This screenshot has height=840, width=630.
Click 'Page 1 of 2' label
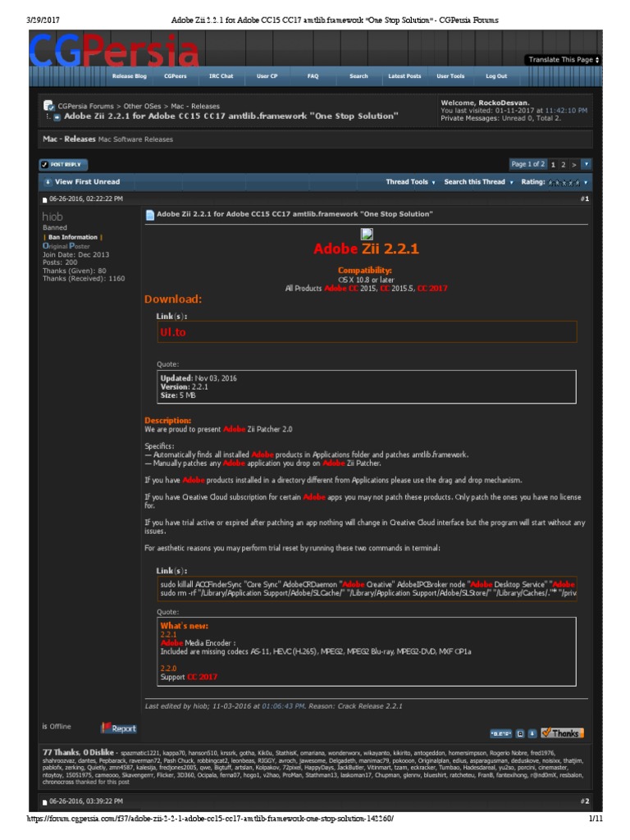(x=527, y=164)
